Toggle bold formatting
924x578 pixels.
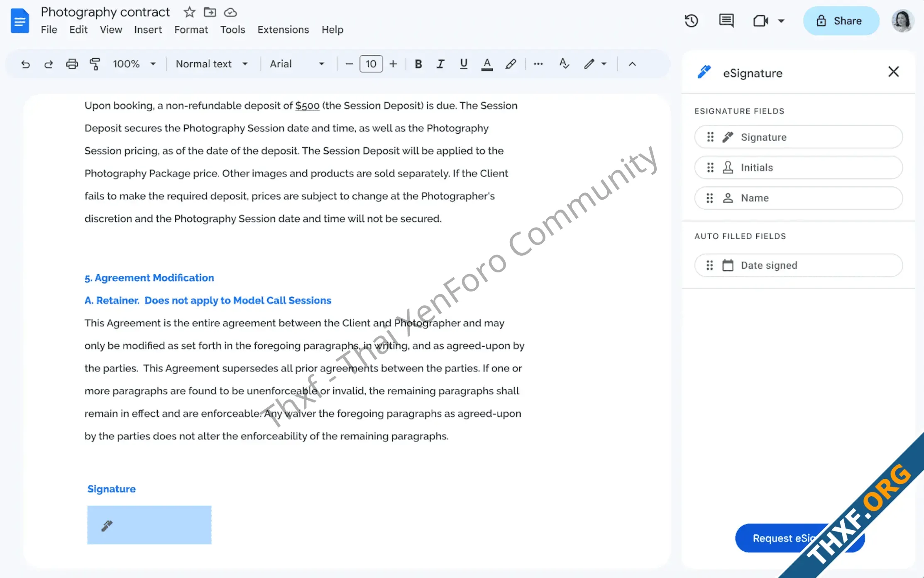pyautogui.click(x=418, y=64)
